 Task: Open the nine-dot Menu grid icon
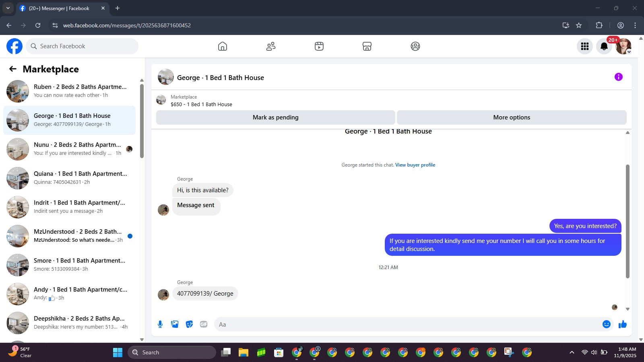point(585,46)
